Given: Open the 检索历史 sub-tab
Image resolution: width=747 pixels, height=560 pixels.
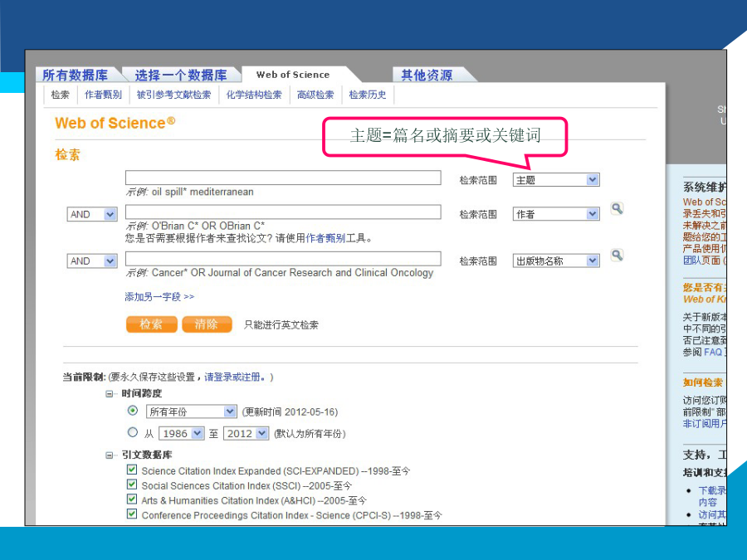Looking at the screenshot, I should (x=368, y=95).
